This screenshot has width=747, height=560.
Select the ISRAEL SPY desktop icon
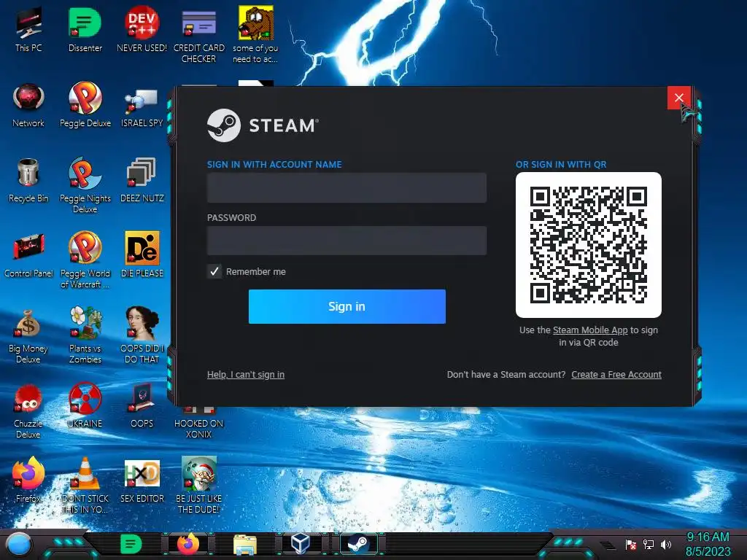point(142,107)
